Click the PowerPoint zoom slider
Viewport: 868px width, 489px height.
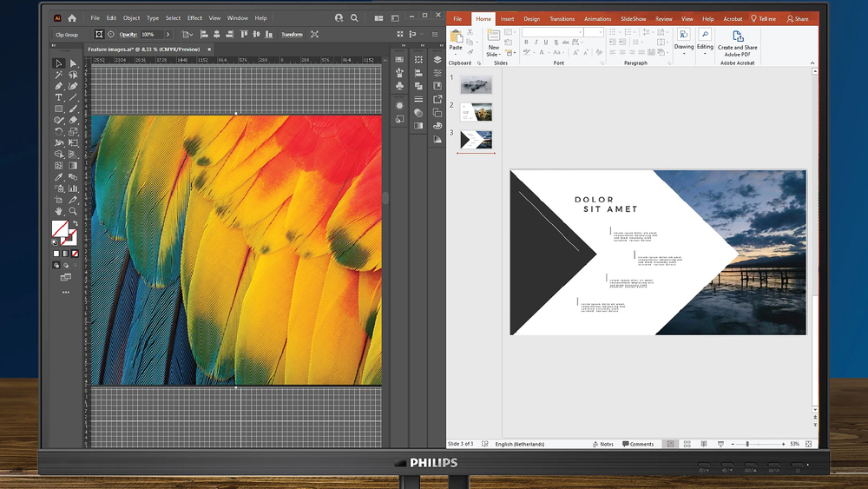click(747, 444)
